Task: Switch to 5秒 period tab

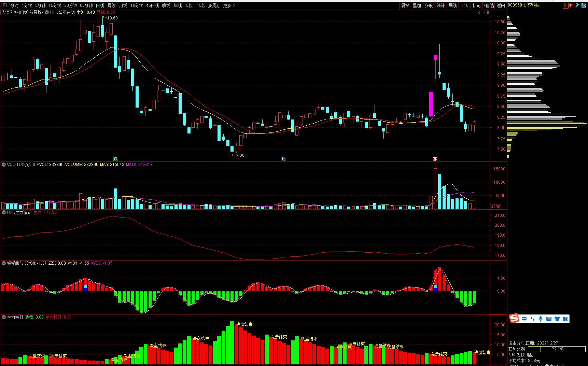Action: tap(189, 5)
